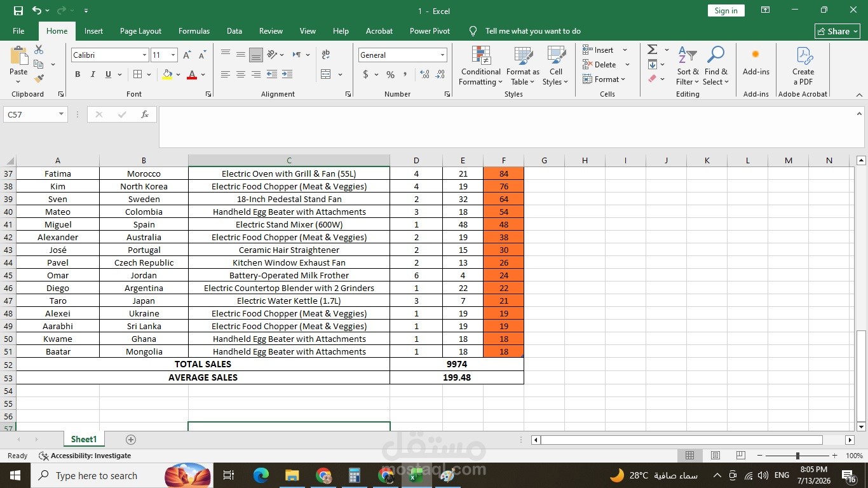Toggle Italic formatting
The width and height of the screenshot is (868, 488).
coord(93,74)
